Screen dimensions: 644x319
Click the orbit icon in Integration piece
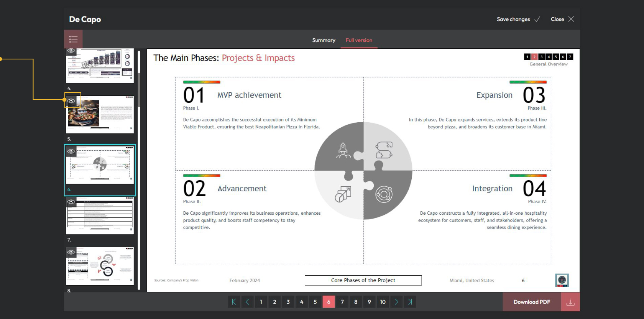384,194
